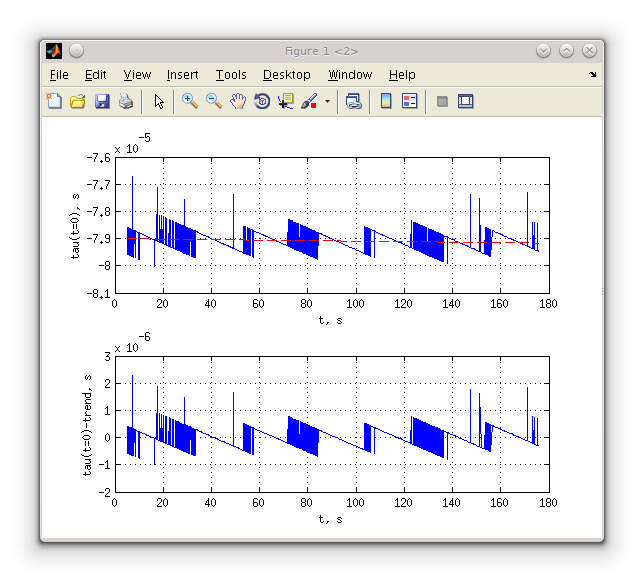The image size is (644, 582).
Task: Select the Edit Plot arrow tool
Action: coord(159,101)
